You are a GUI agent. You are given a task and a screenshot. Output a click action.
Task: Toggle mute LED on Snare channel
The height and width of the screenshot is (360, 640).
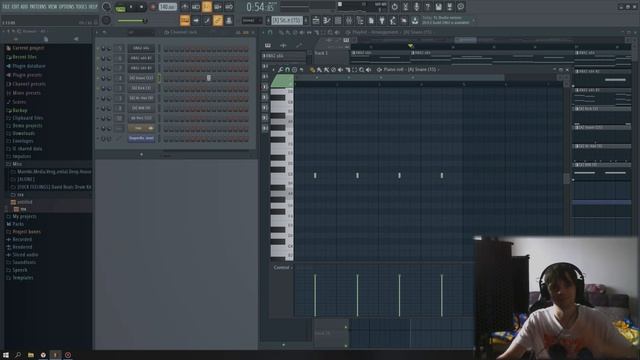pos(98,78)
